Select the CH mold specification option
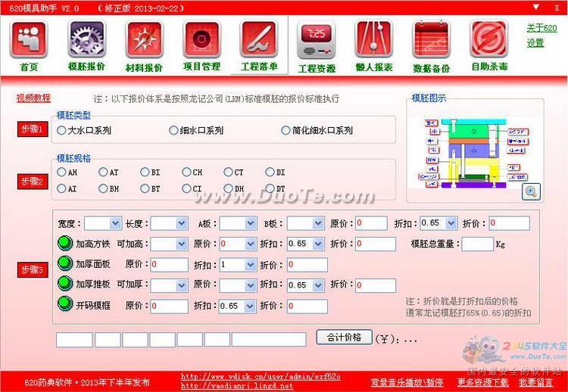 coord(186,173)
